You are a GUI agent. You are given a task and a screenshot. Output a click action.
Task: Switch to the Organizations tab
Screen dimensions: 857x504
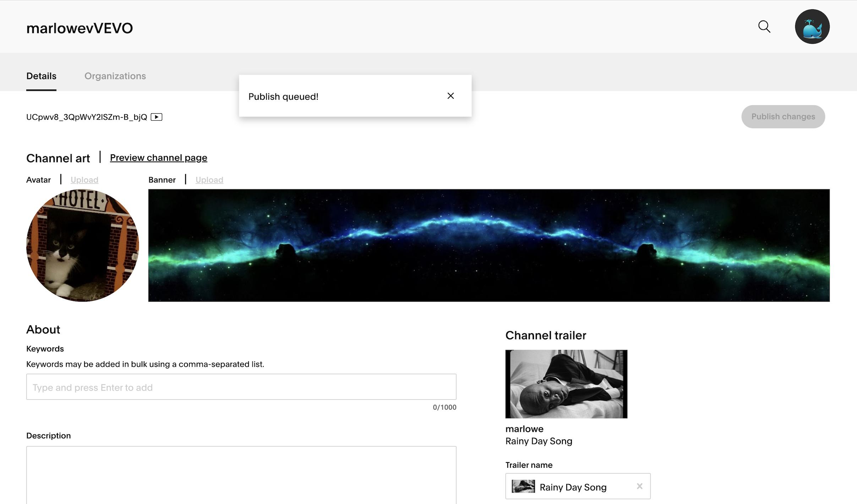(115, 76)
